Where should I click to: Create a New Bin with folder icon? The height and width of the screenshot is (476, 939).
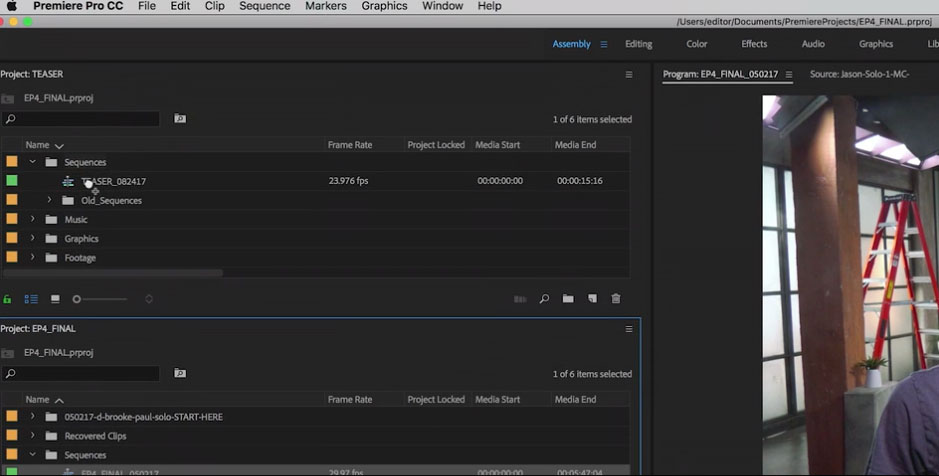point(568,298)
